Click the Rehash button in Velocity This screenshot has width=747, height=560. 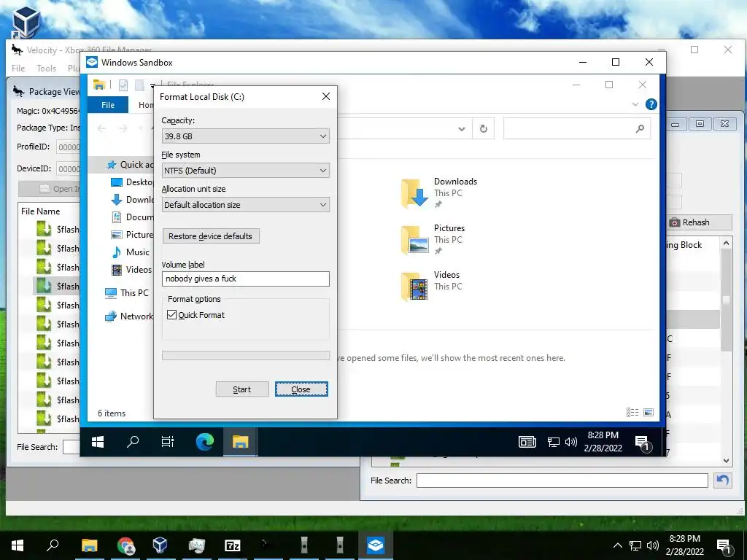tap(698, 222)
